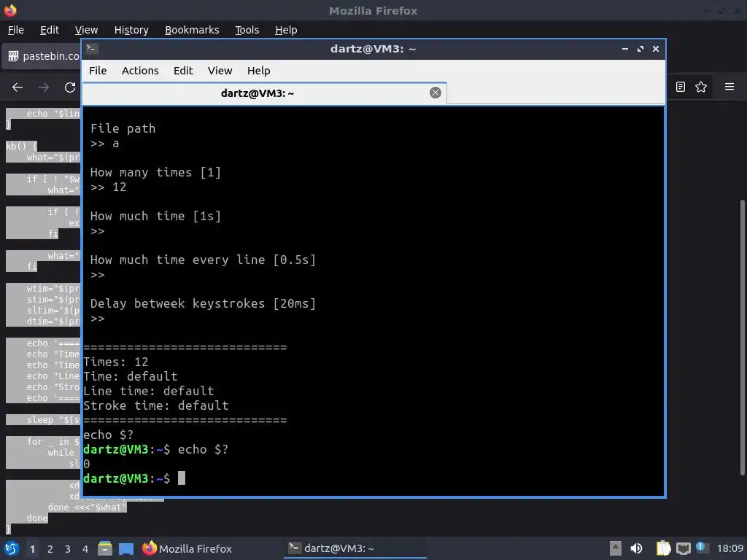Open Firefox View menu
Screen dimensions: 747x560
[x=86, y=30]
